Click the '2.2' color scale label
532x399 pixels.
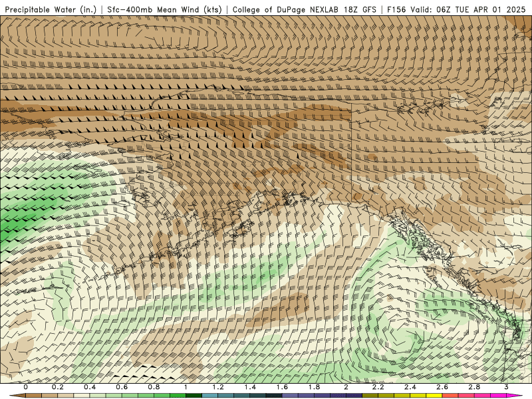[378, 387]
